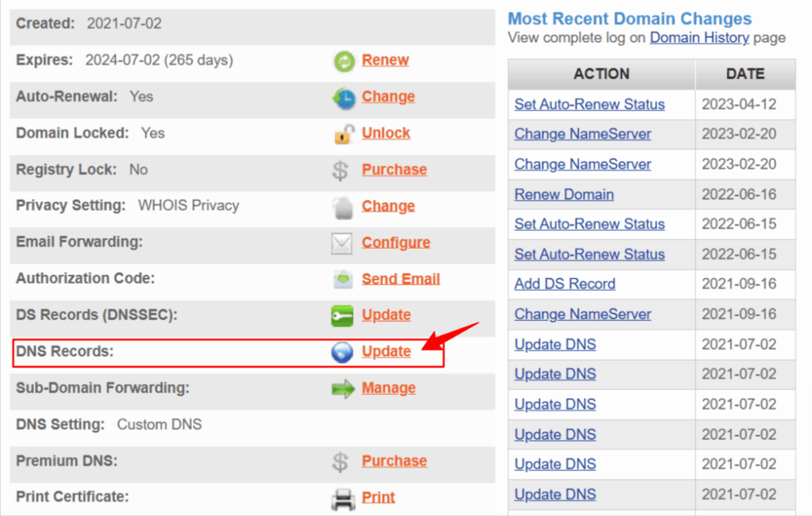Click the green key icon for DS Records
This screenshot has height=516, width=812.
pos(342,315)
